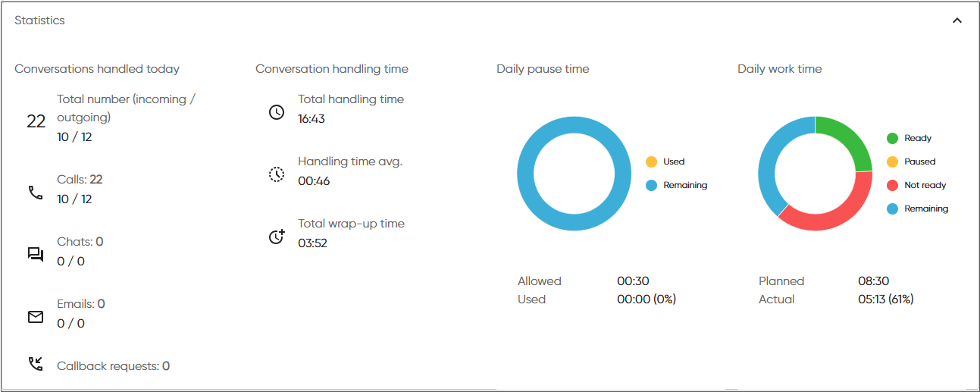Click the Daily pause time donut chart ring
This screenshot has height=392, width=980.
[526, 174]
